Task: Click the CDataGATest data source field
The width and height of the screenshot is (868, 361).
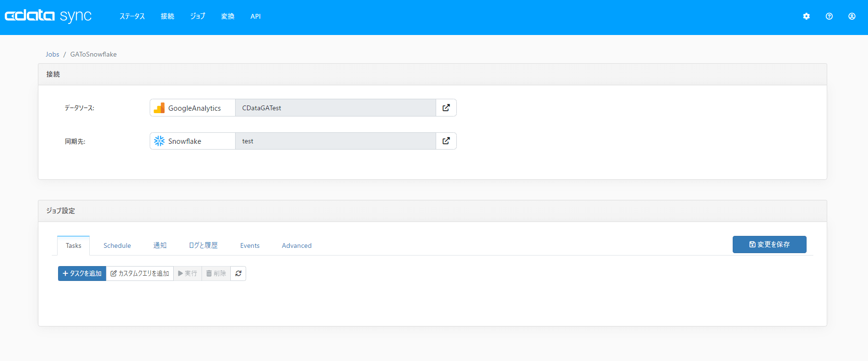Action: tap(335, 108)
